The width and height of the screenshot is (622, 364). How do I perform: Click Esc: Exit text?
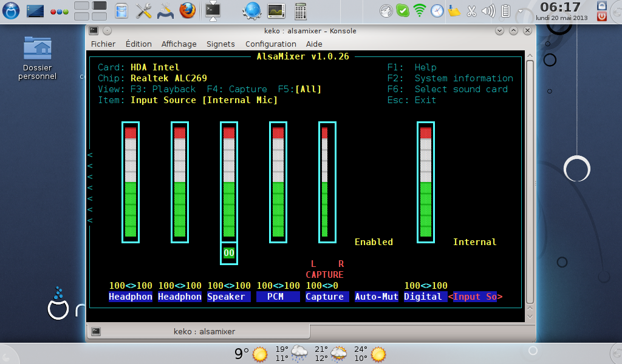pyautogui.click(x=411, y=100)
